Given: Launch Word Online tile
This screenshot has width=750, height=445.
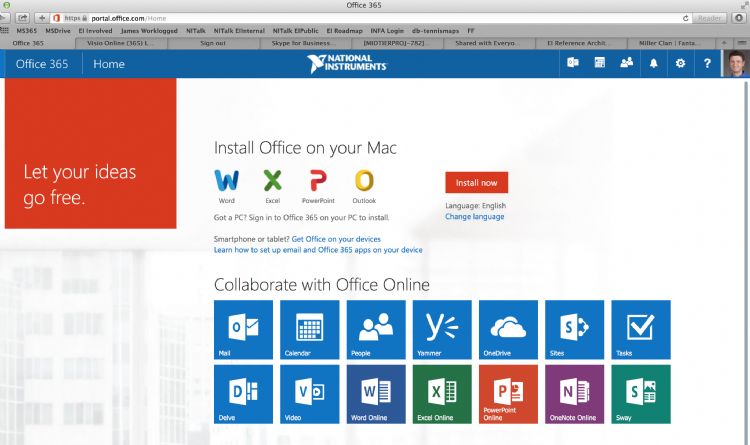Looking at the screenshot, I should coord(376,394).
